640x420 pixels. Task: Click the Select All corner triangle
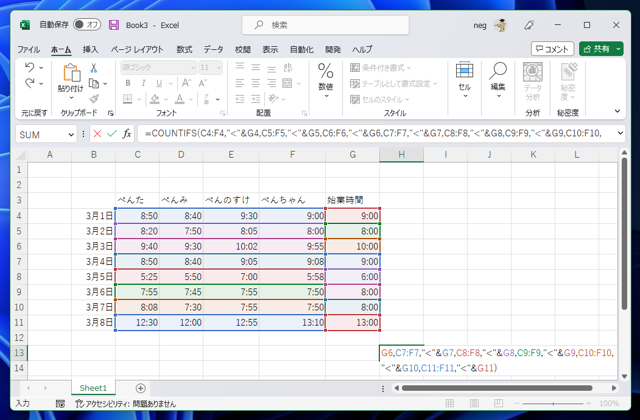[x=20, y=155]
